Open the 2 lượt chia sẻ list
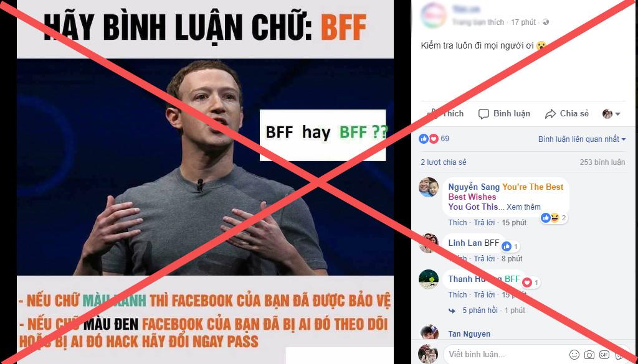Image resolution: width=638 pixels, height=364 pixels. (444, 162)
